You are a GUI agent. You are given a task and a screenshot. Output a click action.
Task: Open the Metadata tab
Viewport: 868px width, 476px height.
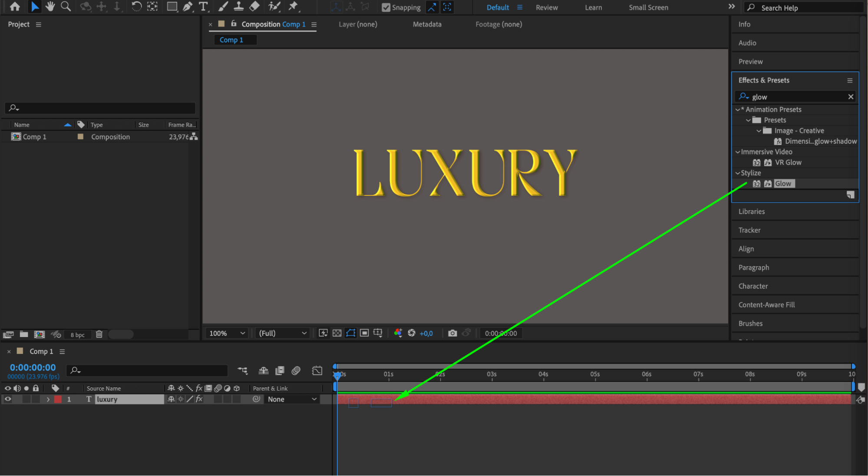click(x=427, y=24)
